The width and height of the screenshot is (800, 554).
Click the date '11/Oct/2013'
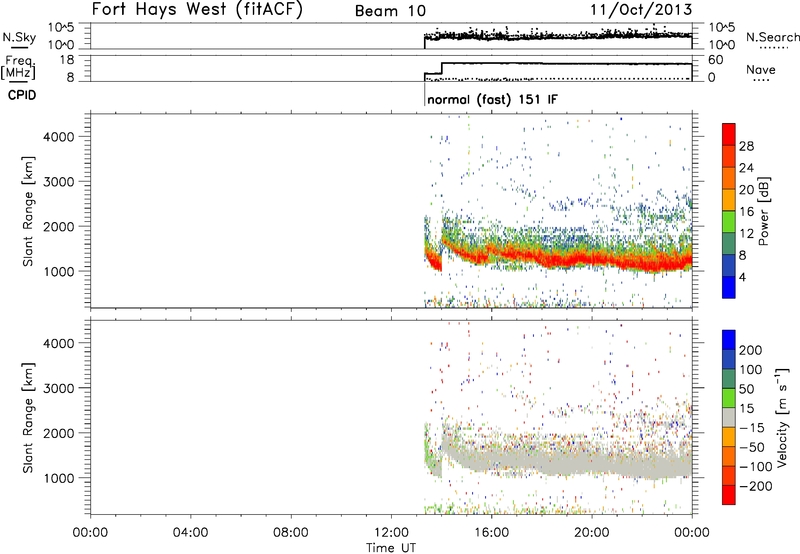[641, 10]
